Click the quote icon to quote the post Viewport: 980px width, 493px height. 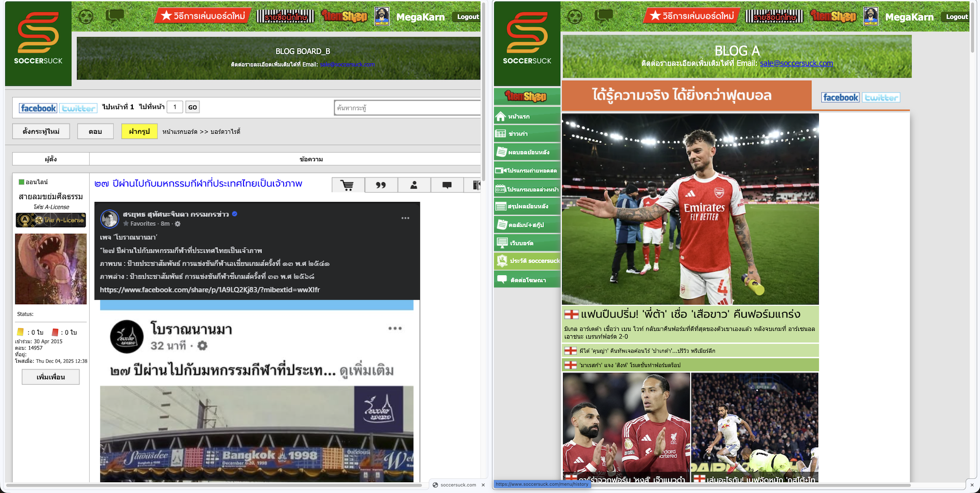[381, 185]
